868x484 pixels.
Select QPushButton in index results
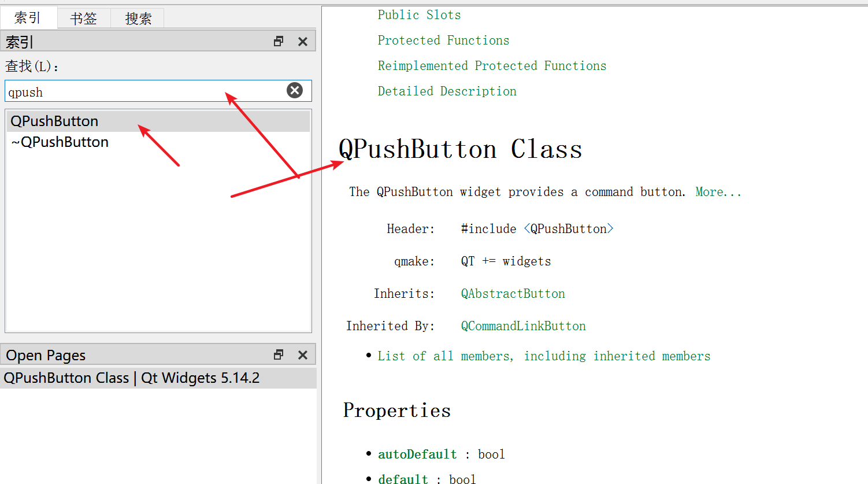158,121
